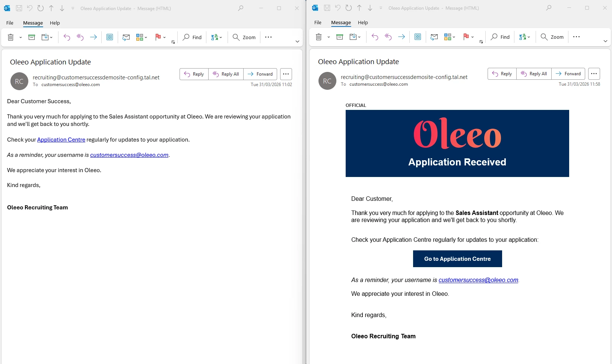The width and height of the screenshot is (612, 364).
Task: Click the username email link in the 11:02 message body
Action: click(x=129, y=155)
